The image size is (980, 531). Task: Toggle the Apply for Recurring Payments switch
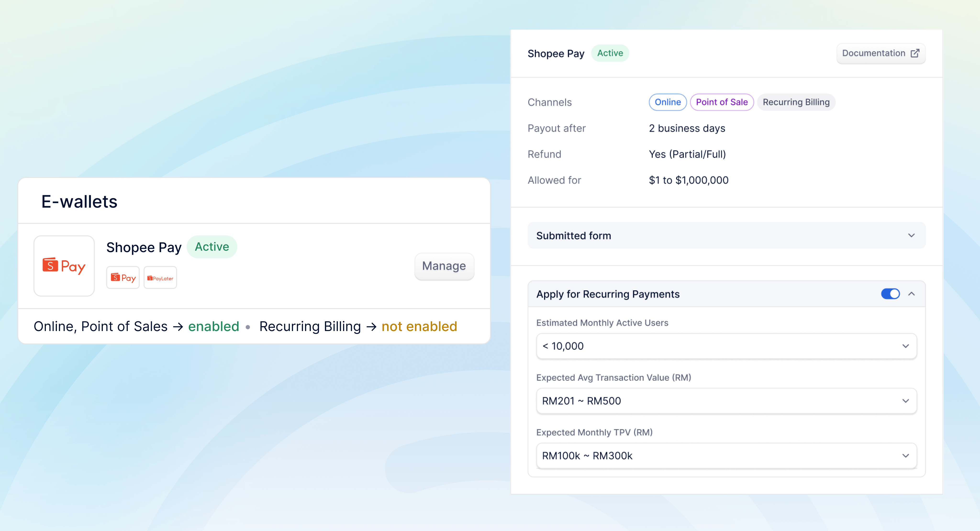[890, 294]
